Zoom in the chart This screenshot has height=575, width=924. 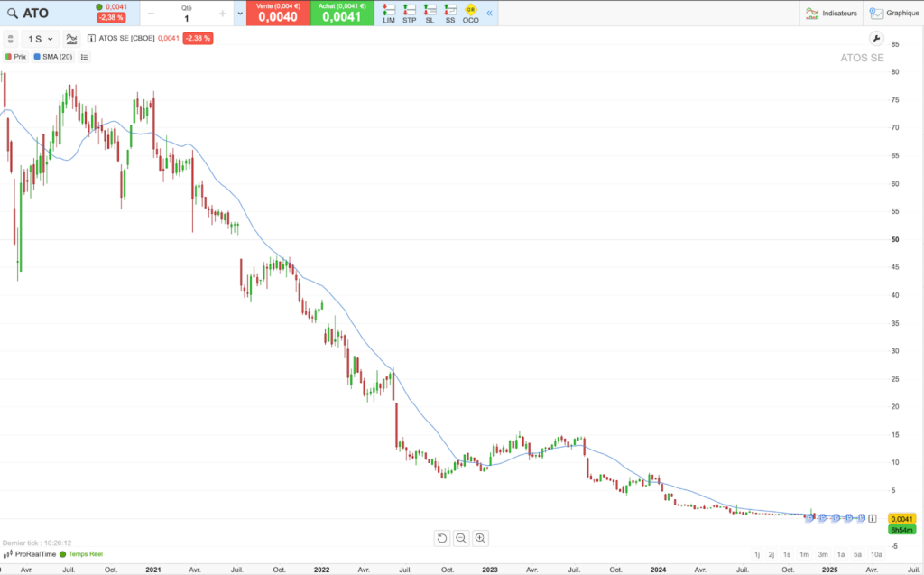coord(480,538)
